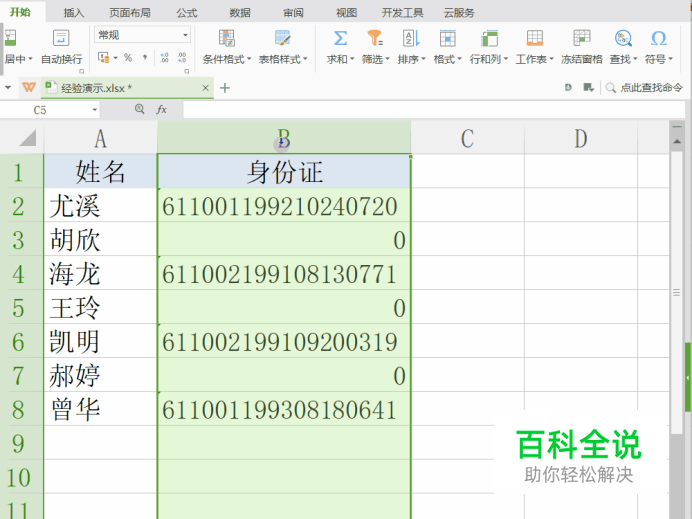Select the cell containing 曾华

pos(101,409)
